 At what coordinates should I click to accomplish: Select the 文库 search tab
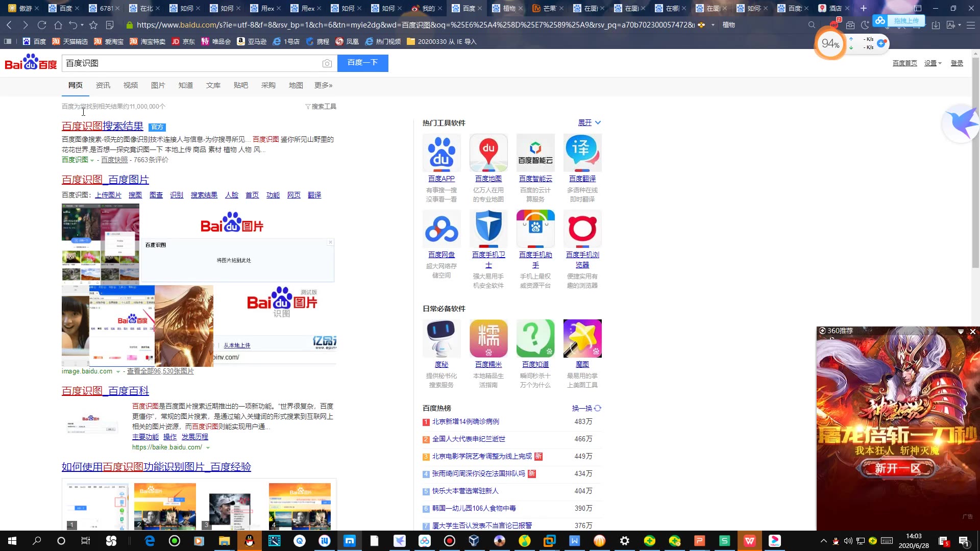(x=213, y=85)
